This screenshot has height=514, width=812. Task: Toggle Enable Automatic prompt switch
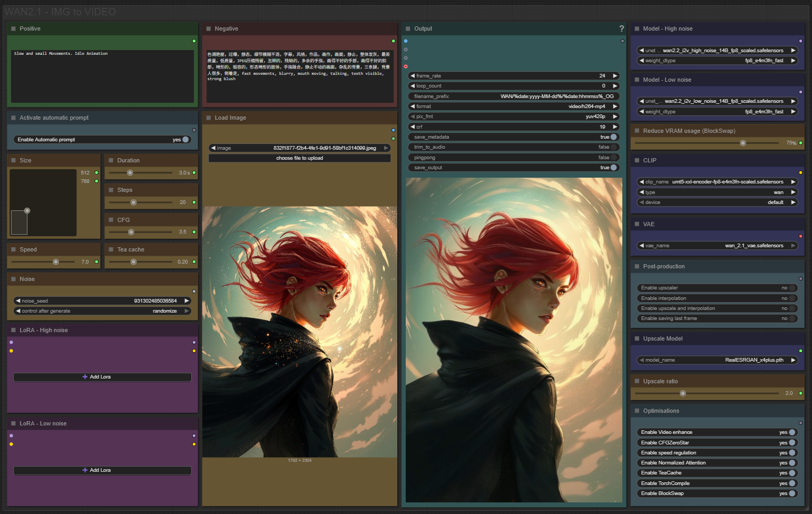tap(185, 140)
